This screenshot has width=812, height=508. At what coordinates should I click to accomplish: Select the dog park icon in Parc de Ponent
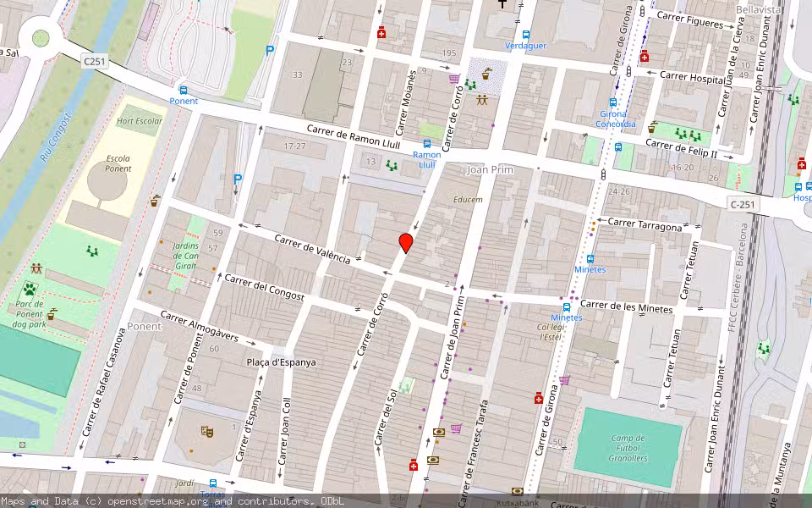tap(30, 290)
